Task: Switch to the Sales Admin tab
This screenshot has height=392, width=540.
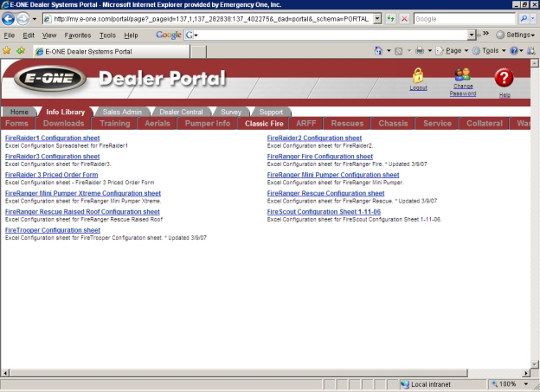Action: tap(122, 112)
